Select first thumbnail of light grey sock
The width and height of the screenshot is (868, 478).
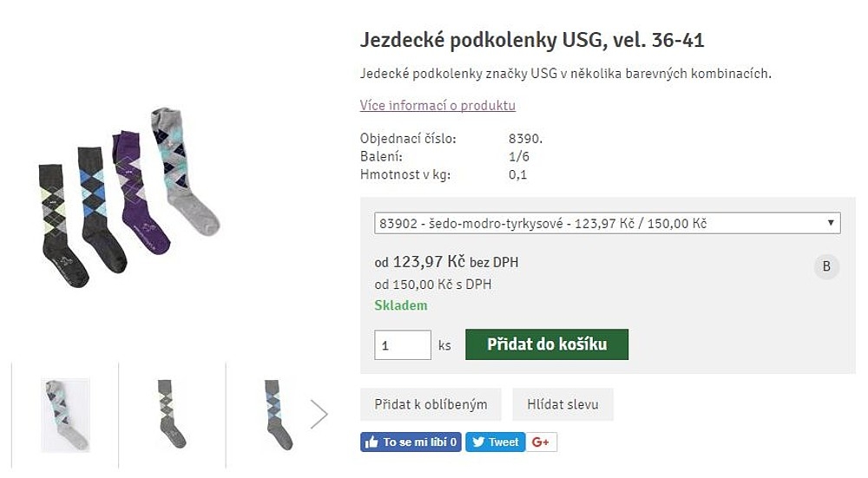(x=65, y=415)
